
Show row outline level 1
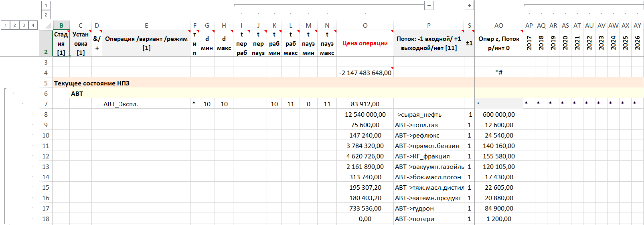tap(6, 25)
